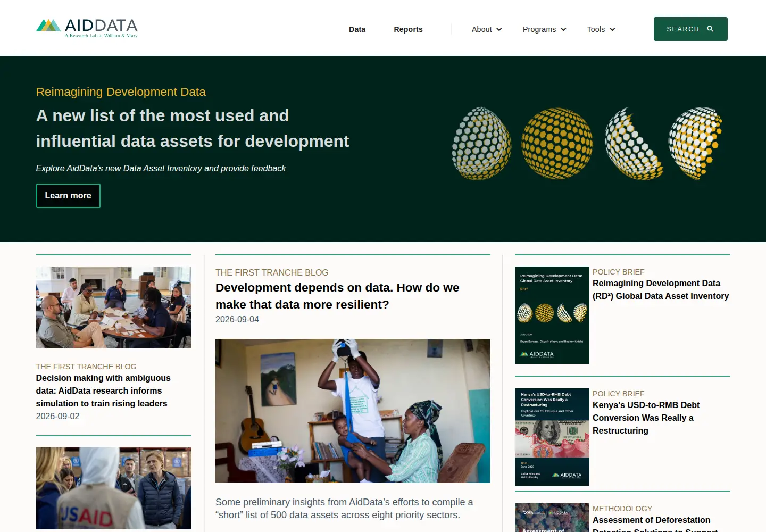Click the solid yellow hexagon sphere graphic
The image size is (766, 532).
(557, 144)
